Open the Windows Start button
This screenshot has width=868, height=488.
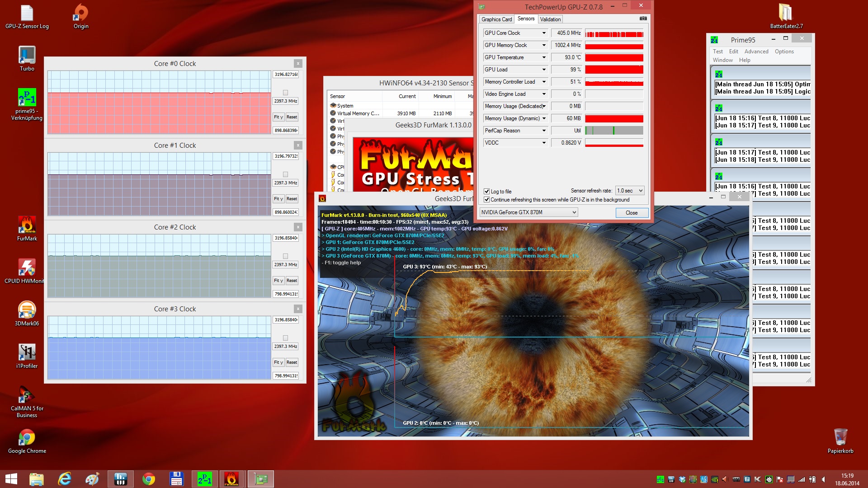coord(11,479)
